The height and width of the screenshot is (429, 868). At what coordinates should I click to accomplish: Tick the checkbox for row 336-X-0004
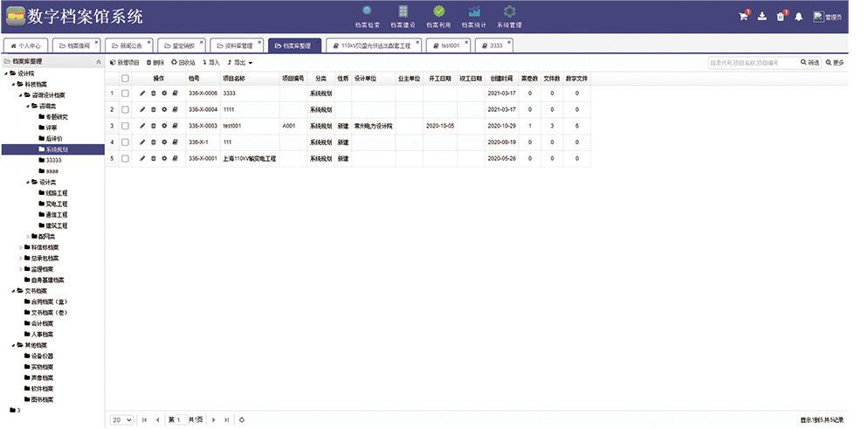point(125,109)
